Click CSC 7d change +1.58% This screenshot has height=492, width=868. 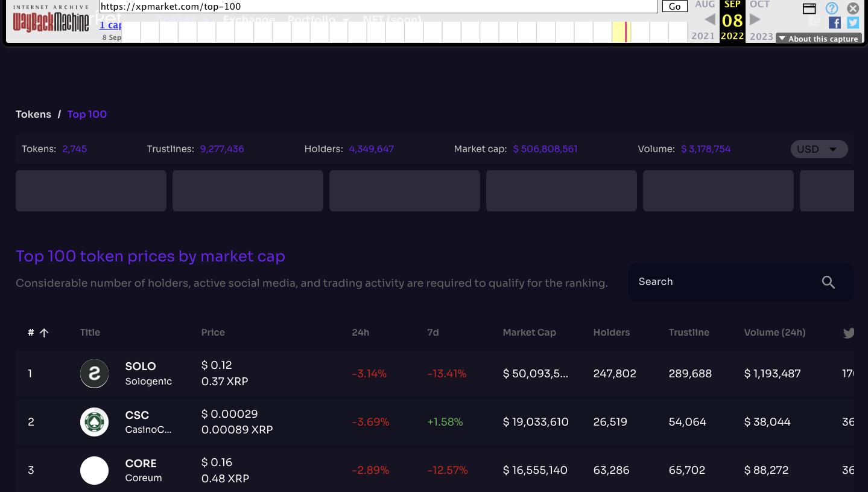tap(445, 422)
